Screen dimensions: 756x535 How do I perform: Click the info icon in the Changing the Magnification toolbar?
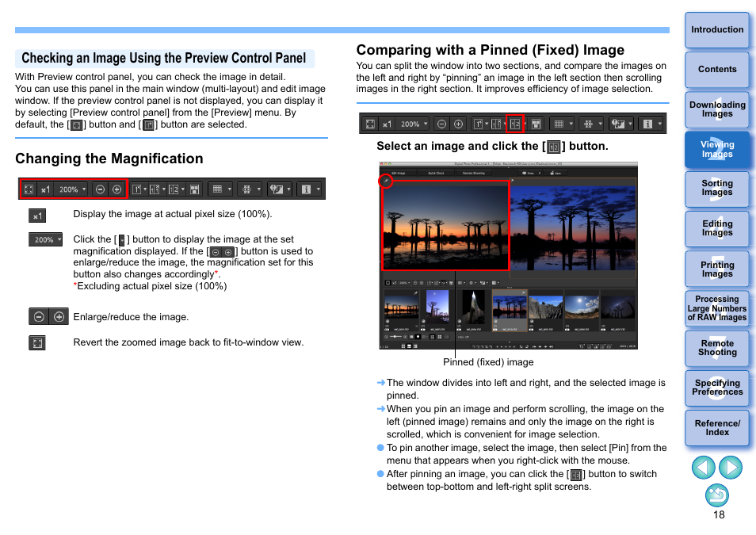coord(306,189)
